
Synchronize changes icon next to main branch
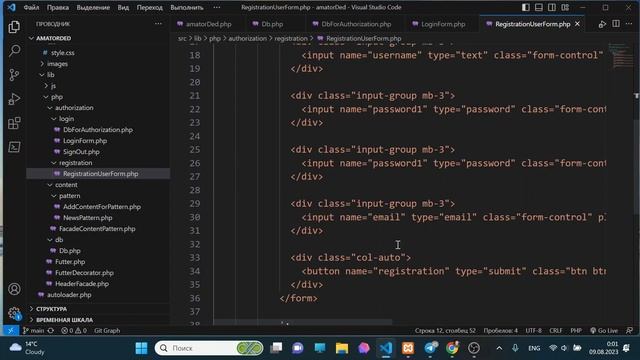pos(51,330)
